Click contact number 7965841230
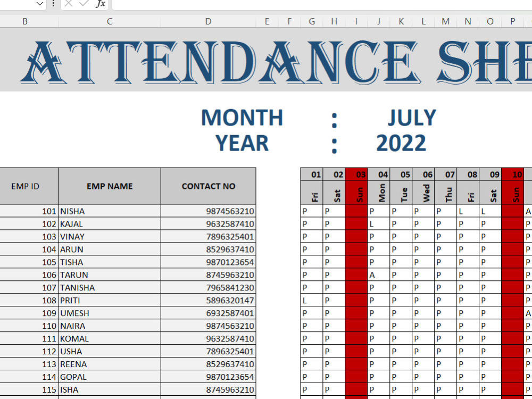Image resolution: width=532 pixels, height=399 pixels. point(209,287)
